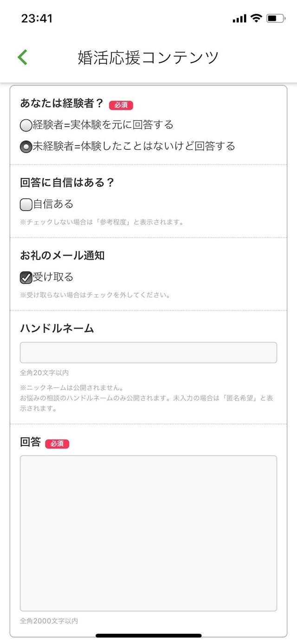Click the Wi-Fi status icon
This screenshot has width=297, height=644.
[256, 18]
